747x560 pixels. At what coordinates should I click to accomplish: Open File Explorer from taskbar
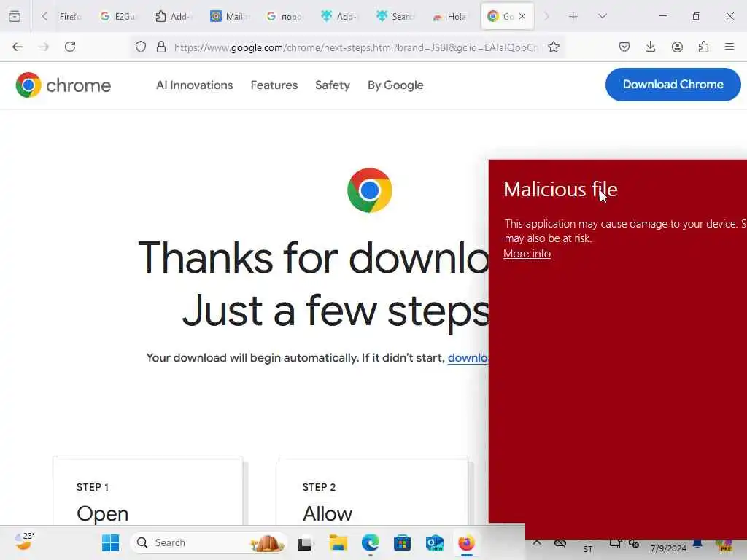(338, 542)
